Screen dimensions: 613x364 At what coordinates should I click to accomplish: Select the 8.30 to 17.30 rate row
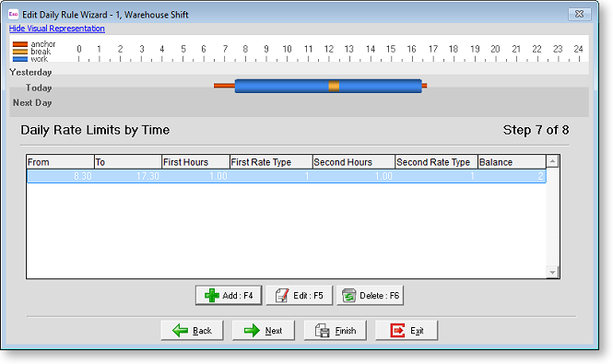[286, 176]
